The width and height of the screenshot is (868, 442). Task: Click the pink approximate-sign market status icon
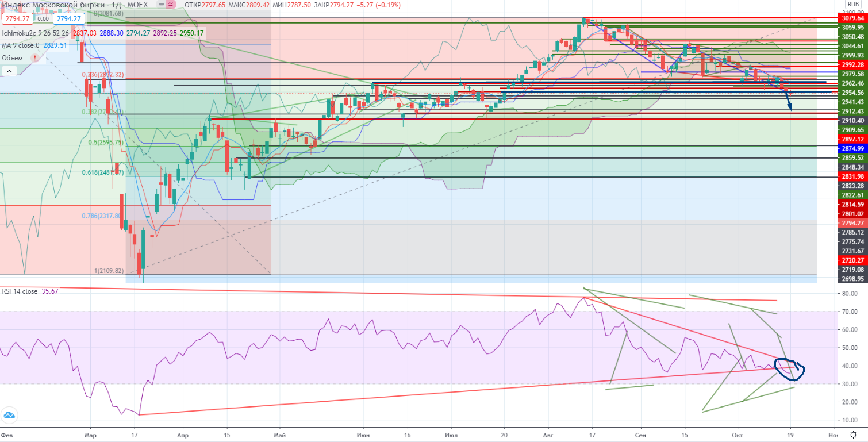click(x=171, y=5)
